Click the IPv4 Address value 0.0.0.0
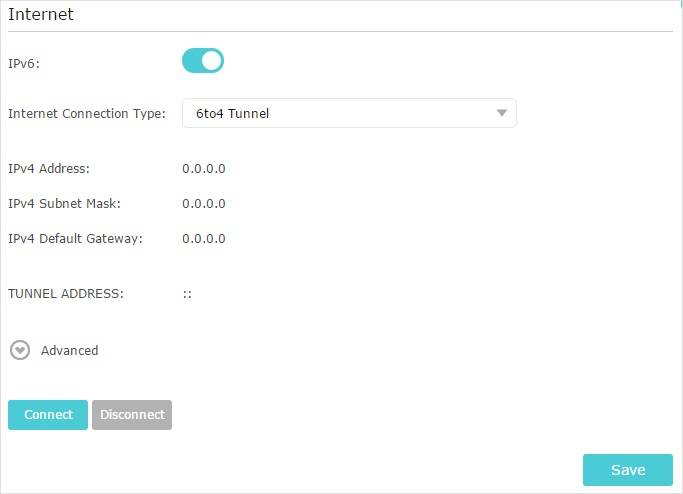The height and width of the screenshot is (494, 683). 203,168
